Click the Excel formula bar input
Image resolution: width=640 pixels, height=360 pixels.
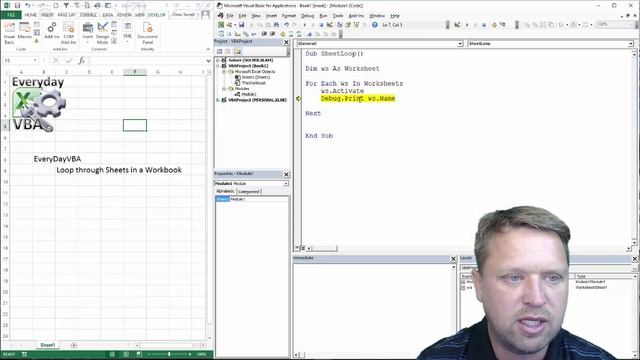click(147, 60)
